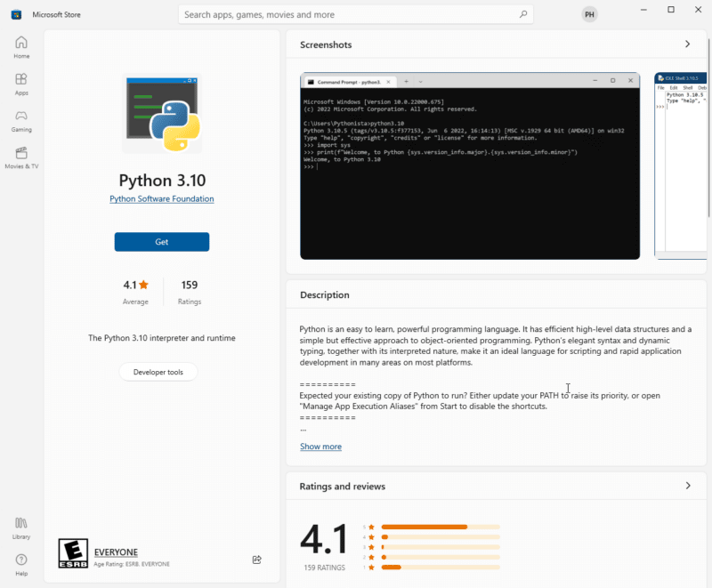Expand the Screenshots section chevron
Viewport: 712px width, 588px height.
pos(687,44)
